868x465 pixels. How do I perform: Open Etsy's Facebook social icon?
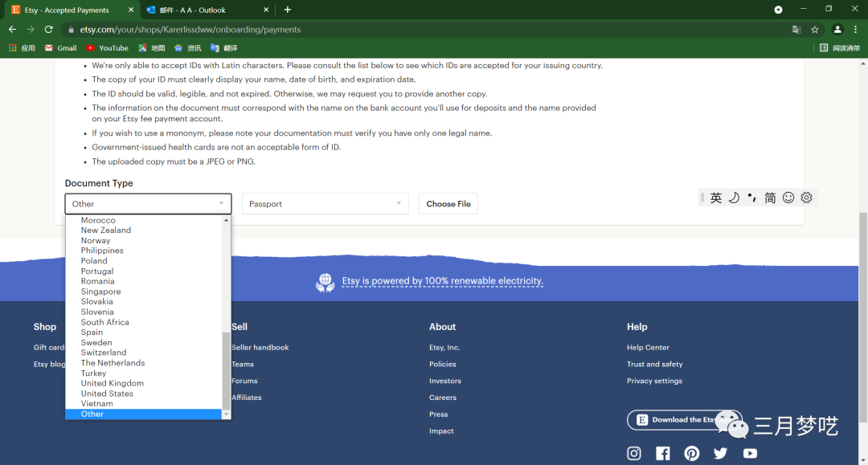(x=663, y=453)
